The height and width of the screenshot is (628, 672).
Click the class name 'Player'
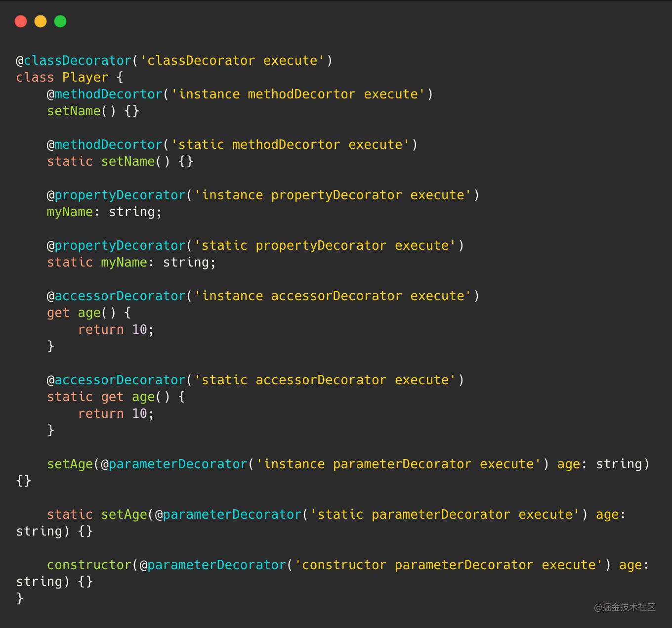pyautogui.click(x=85, y=77)
